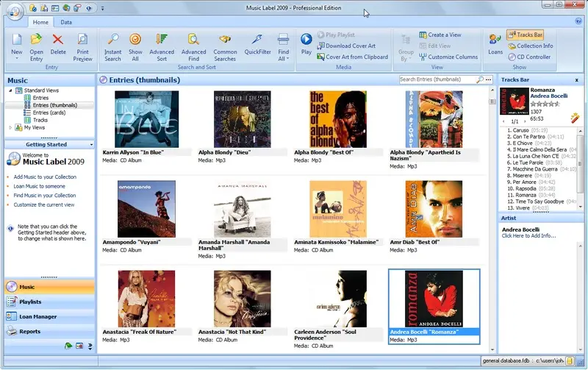Switch to the Data ribbon tab
The width and height of the screenshot is (588, 370).
click(x=66, y=22)
